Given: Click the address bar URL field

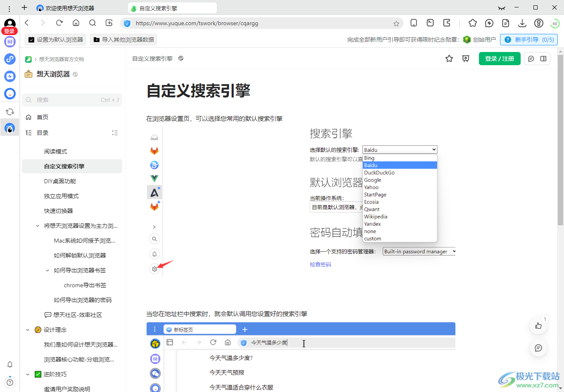Looking at the screenshot, I should click(262, 24).
